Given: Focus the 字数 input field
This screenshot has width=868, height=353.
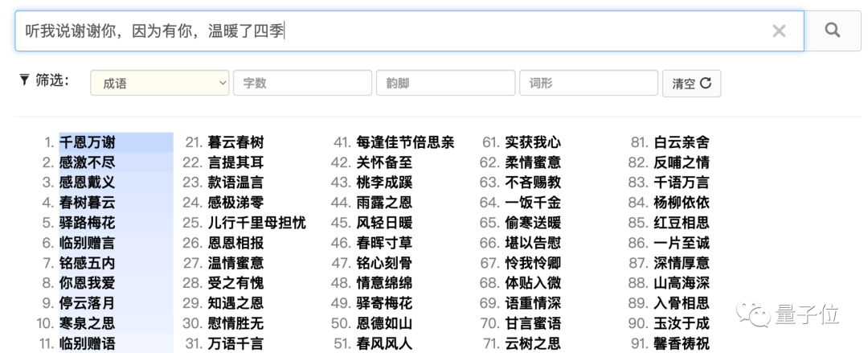Looking at the screenshot, I should [x=302, y=83].
